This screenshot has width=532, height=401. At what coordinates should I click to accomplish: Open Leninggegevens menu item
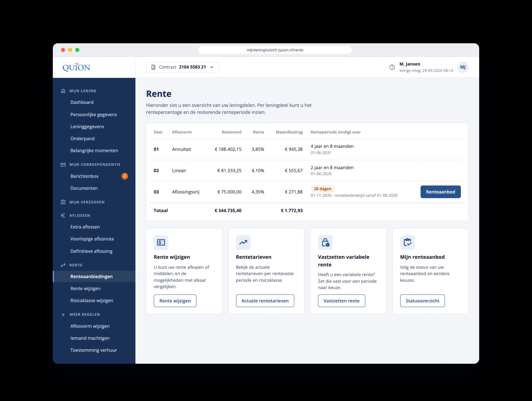87,127
